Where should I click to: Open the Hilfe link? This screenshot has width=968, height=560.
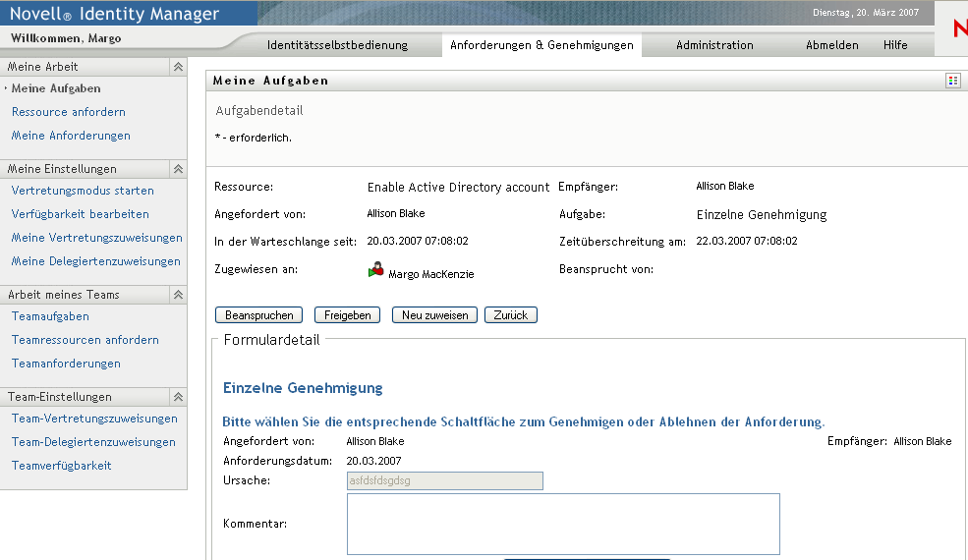pyautogui.click(x=895, y=45)
